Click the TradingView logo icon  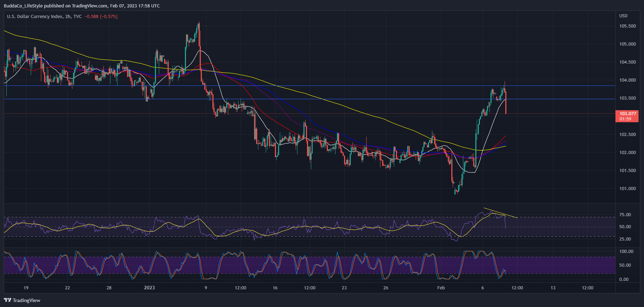(x=7, y=300)
